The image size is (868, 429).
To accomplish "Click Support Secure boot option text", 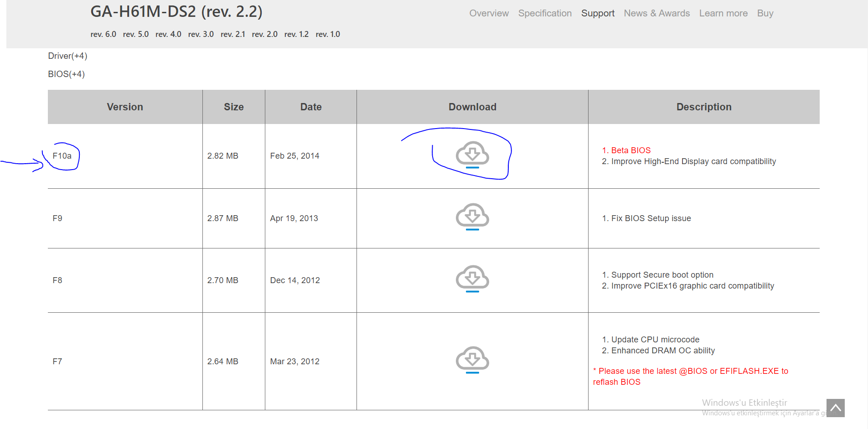I will tap(662, 275).
